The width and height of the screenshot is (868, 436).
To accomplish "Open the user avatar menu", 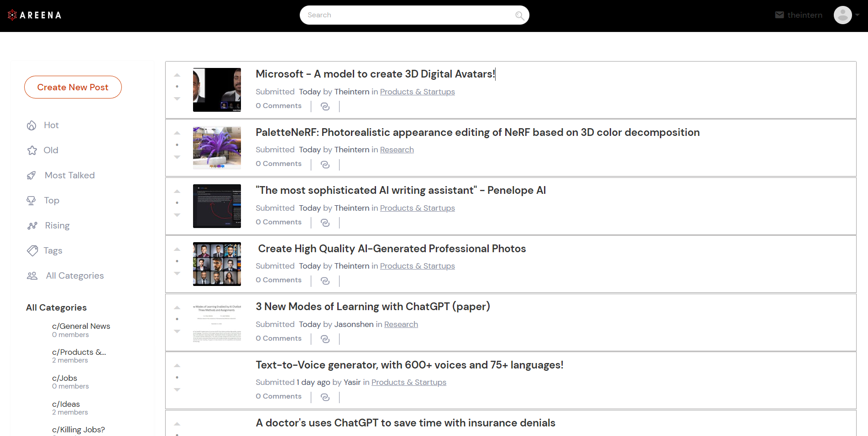I will click(842, 15).
